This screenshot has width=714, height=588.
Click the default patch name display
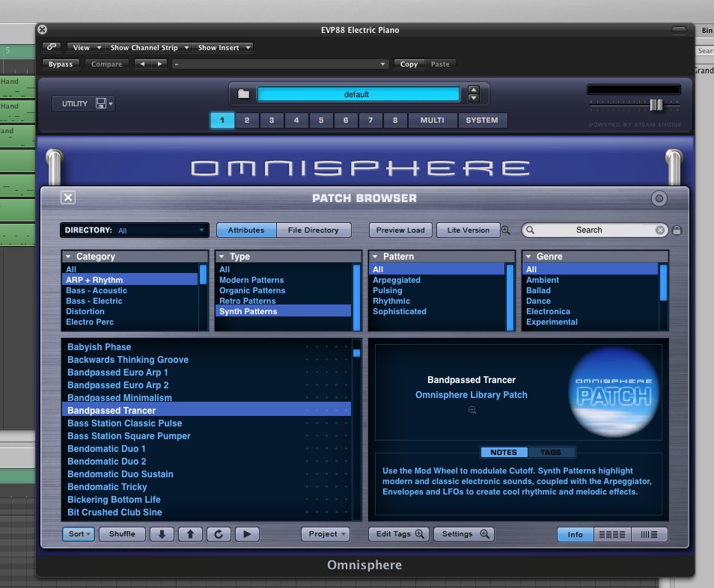coord(358,94)
